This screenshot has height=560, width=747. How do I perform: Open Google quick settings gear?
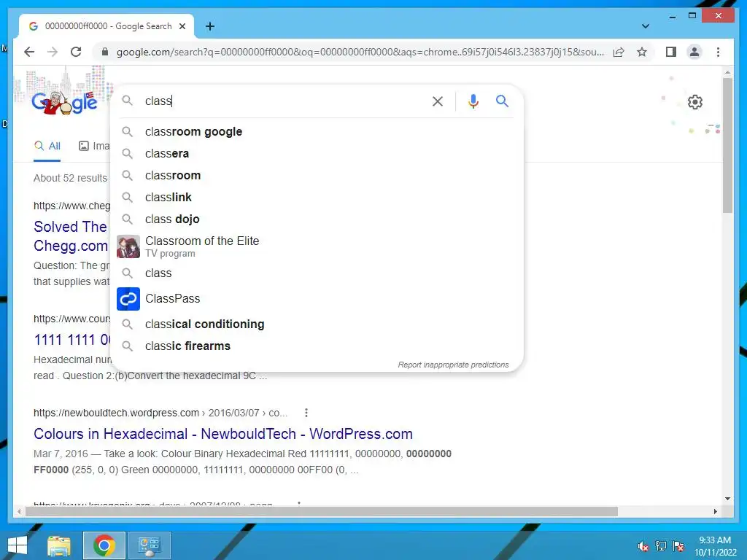pyautogui.click(x=694, y=102)
